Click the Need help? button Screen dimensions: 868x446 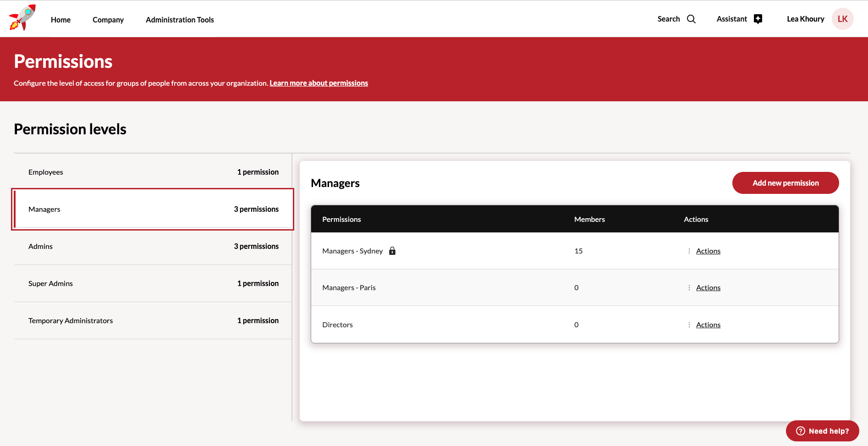pyautogui.click(x=822, y=431)
